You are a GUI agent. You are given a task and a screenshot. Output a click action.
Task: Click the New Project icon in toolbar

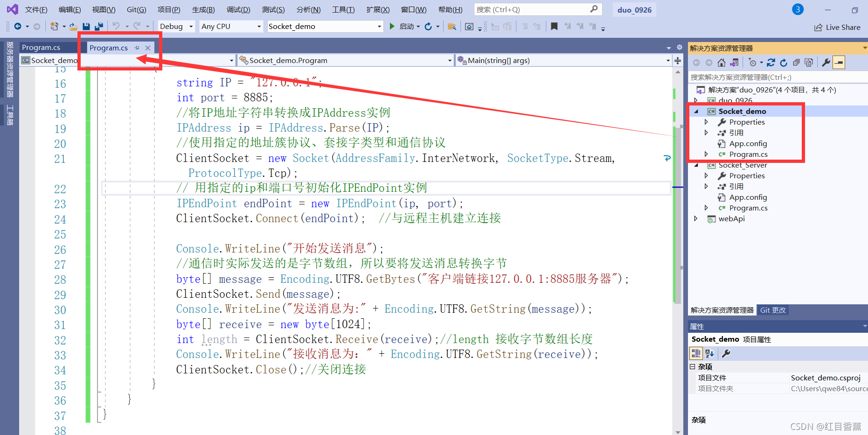[x=55, y=27]
